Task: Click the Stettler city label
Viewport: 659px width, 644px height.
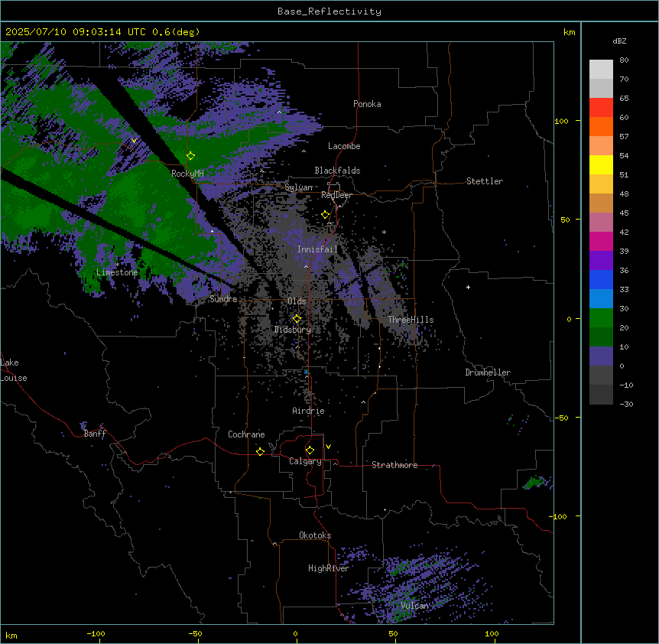Action: click(x=485, y=181)
